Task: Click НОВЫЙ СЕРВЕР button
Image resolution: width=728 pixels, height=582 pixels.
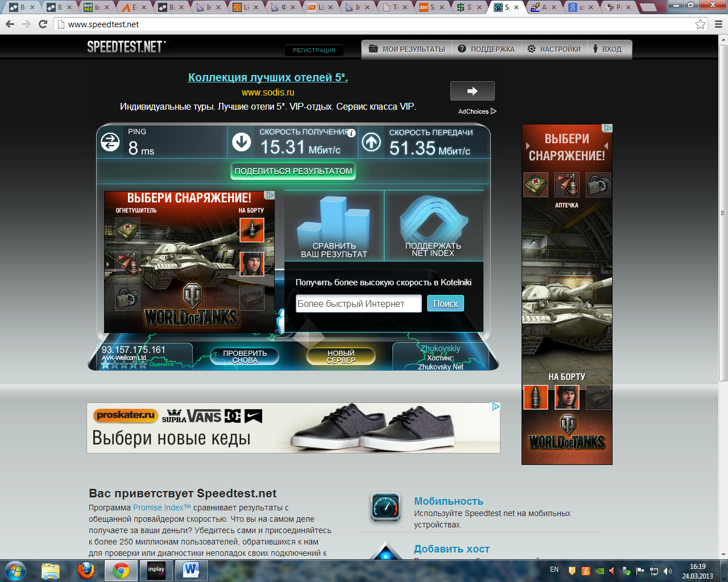Action: pos(341,356)
